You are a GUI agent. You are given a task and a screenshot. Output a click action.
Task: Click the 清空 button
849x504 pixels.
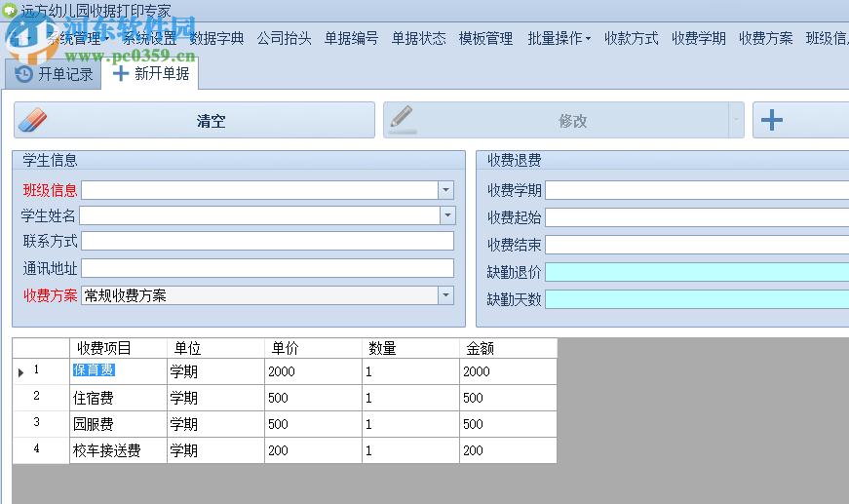194,120
